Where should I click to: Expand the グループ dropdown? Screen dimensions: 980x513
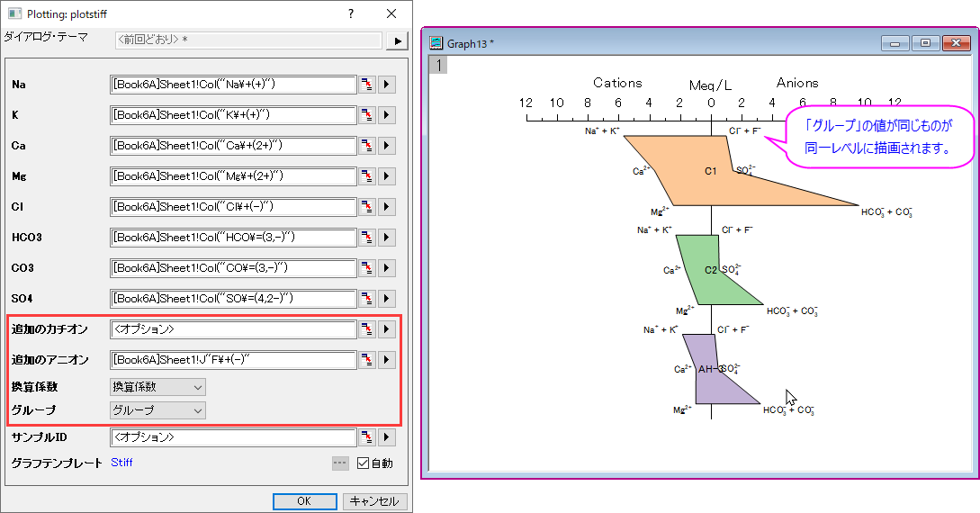tap(157, 410)
